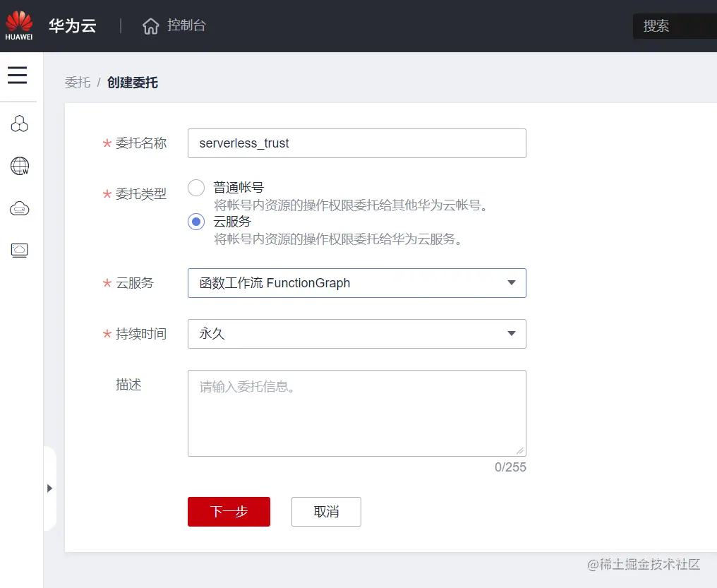
Task: Click the description resize handle
Action: point(520,451)
